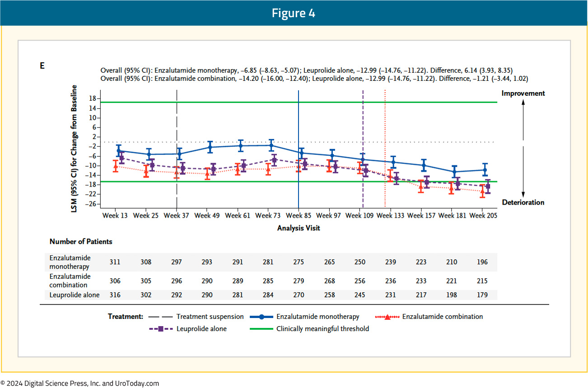Click the Week 49 axis label
588x388 pixels.
pyautogui.click(x=207, y=216)
